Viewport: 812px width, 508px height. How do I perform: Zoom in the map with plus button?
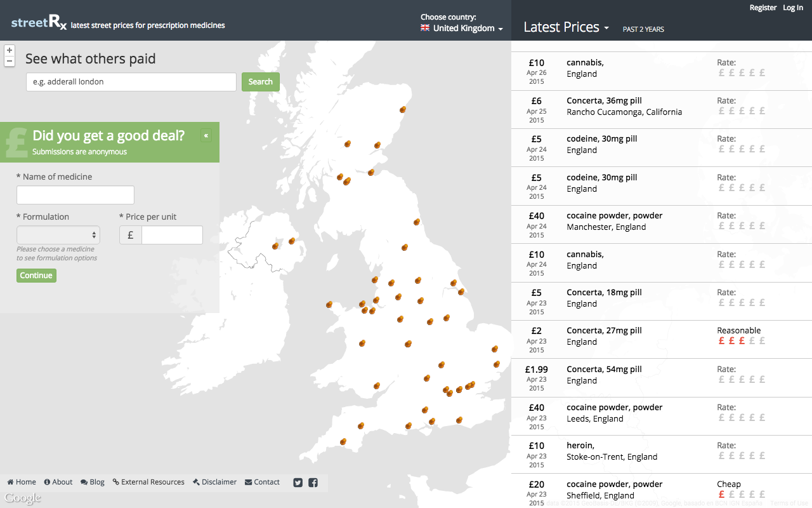(10, 50)
